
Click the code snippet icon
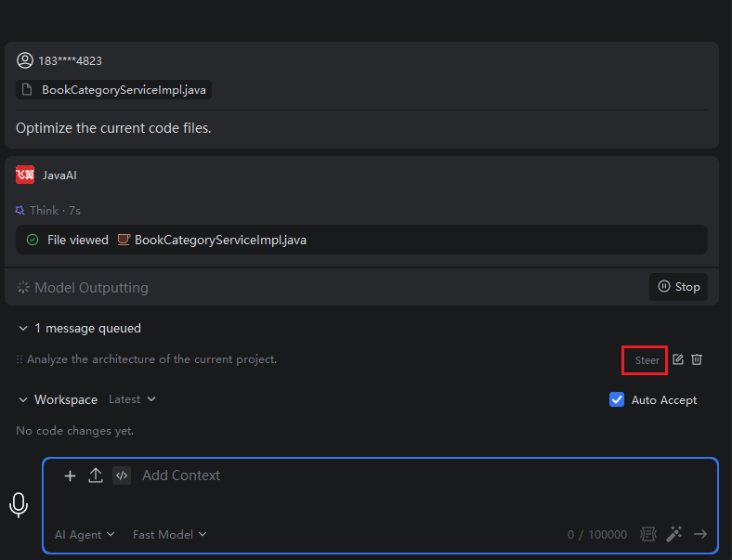(122, 475)
